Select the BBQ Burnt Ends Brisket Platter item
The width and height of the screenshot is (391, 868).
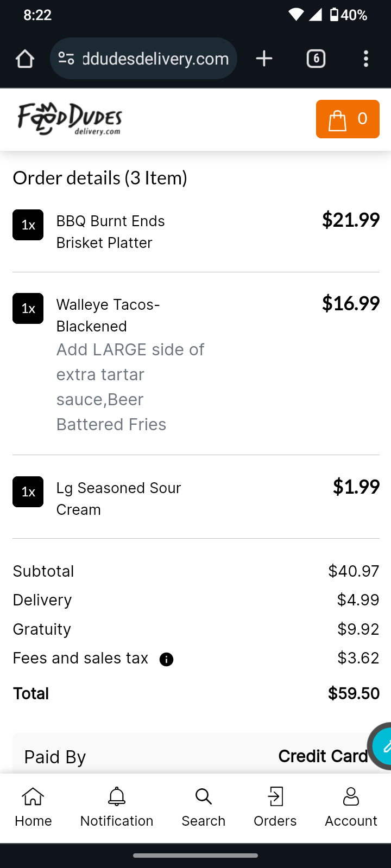[x=111, y=232]
